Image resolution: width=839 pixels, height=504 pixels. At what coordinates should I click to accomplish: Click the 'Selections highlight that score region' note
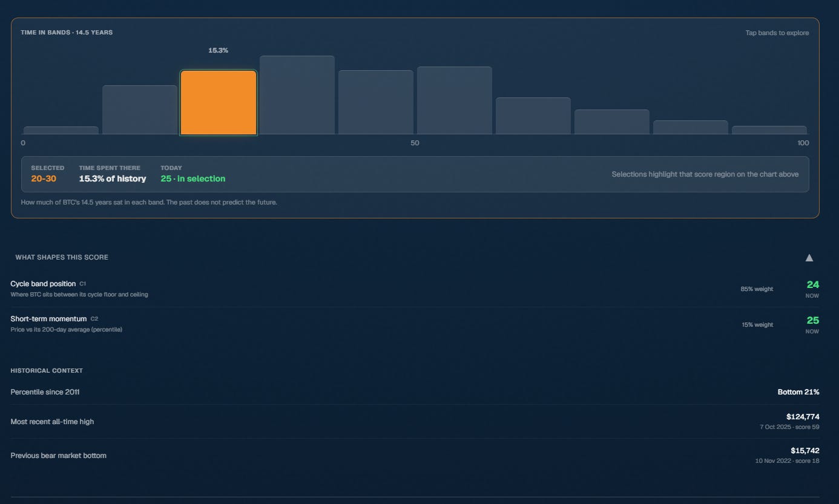[x=705, y=174]
